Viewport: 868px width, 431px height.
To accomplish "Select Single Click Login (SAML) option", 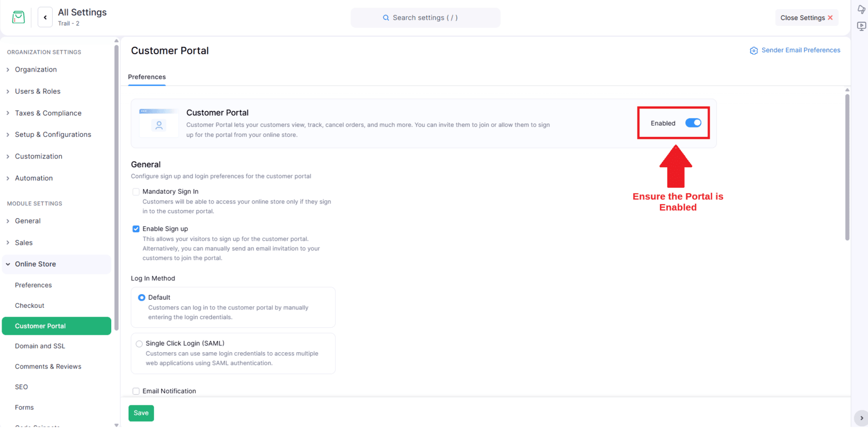I will pos(139,344).
